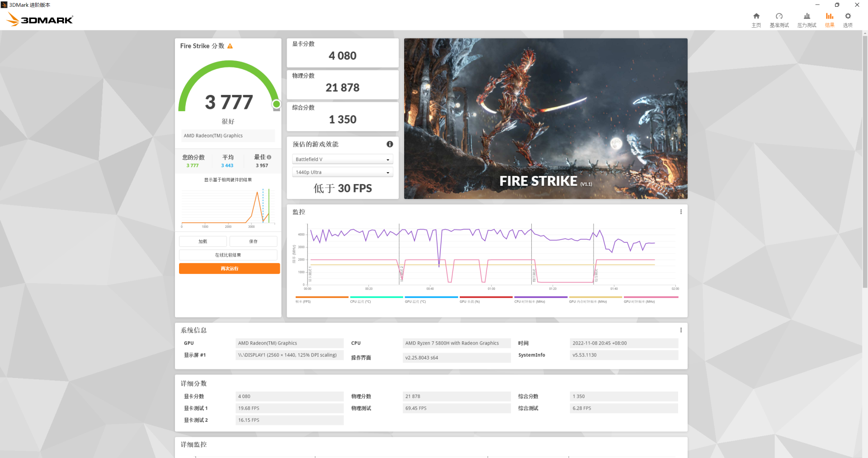Click the best score 3 957
This screenshot has width=868, height=458.
[262, 165]
